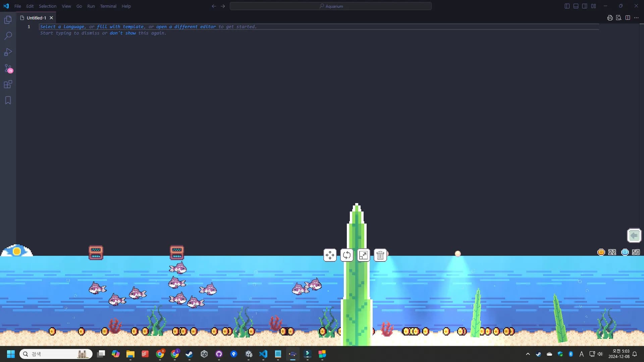The image size is (644, 362).
Task: Open the Terminal menu
Action: (x=108, y=6)
